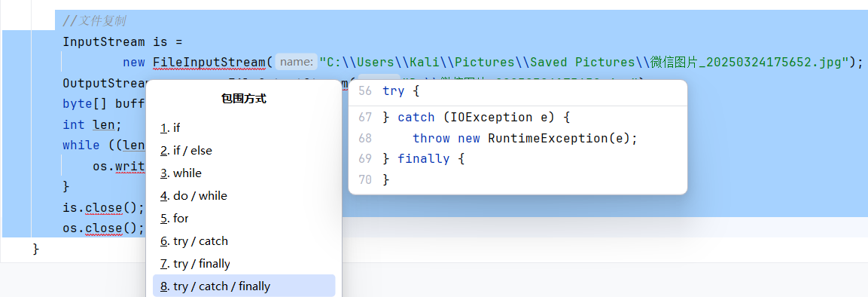The height and width of the screenshot is (297, 868).
Task: Click "InputStream is =" declaration line
Action: click(123, 41)
